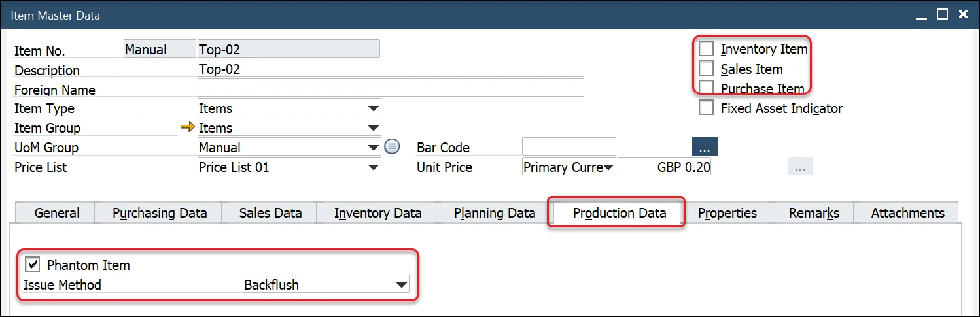Open the Item Type dropdown
Image resolution: width=980 pixels, height=317 pixels.
click(373, 108)
